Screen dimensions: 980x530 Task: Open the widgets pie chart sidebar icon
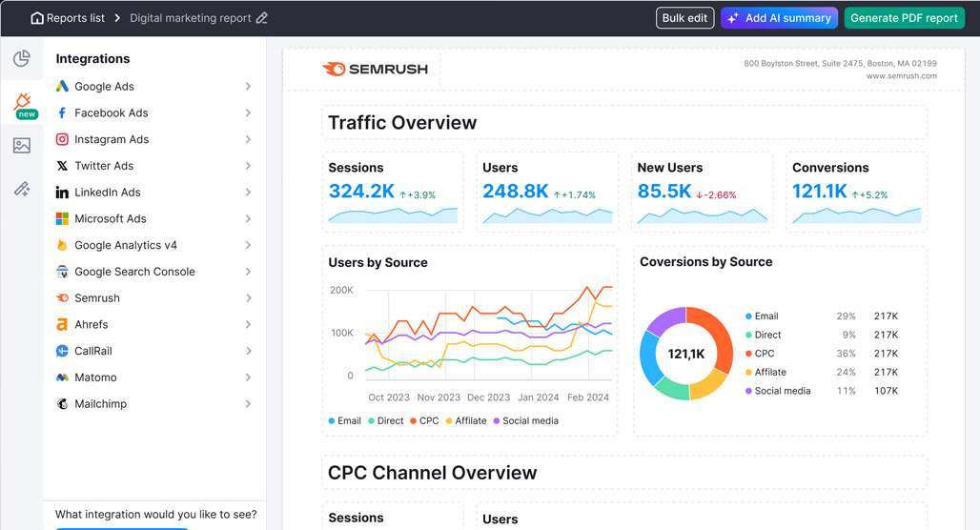[22, 58]
